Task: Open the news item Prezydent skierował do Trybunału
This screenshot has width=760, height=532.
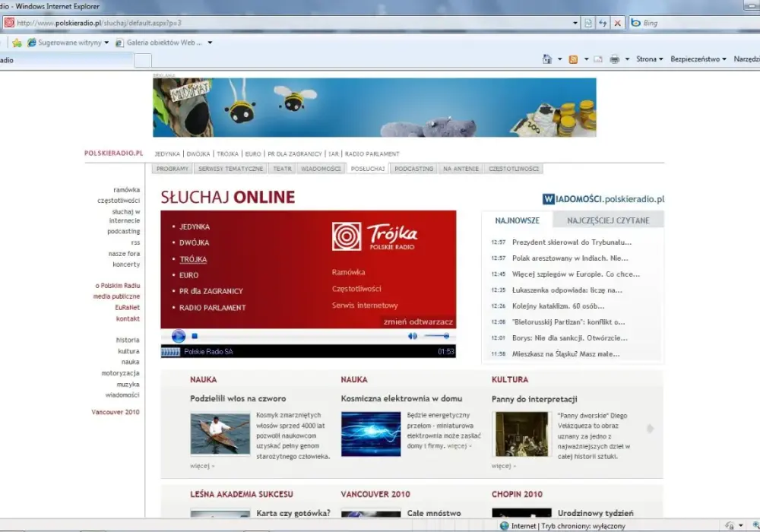Action: coord(572,242)
